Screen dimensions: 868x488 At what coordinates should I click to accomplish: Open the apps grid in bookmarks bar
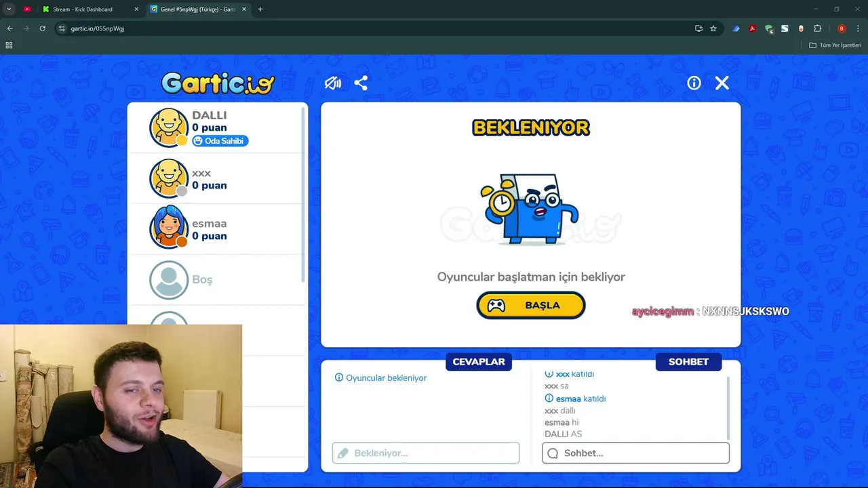pyautogui.click(x=9, y=45)
